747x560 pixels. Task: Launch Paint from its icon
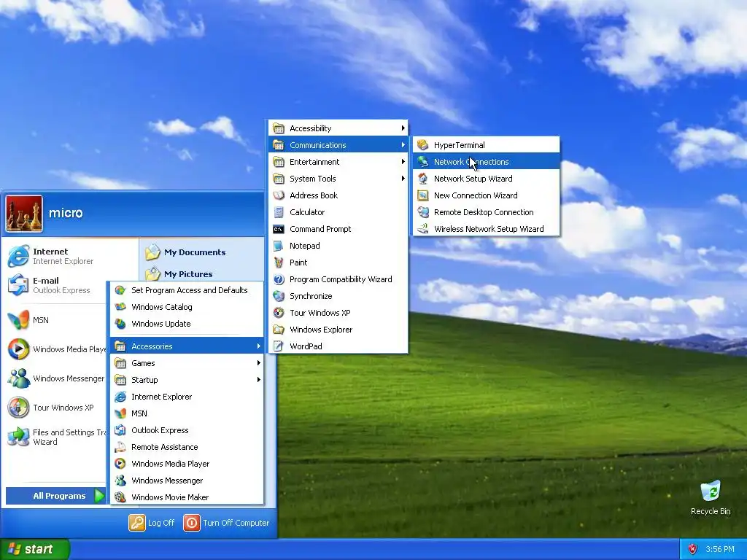(279, 262)
